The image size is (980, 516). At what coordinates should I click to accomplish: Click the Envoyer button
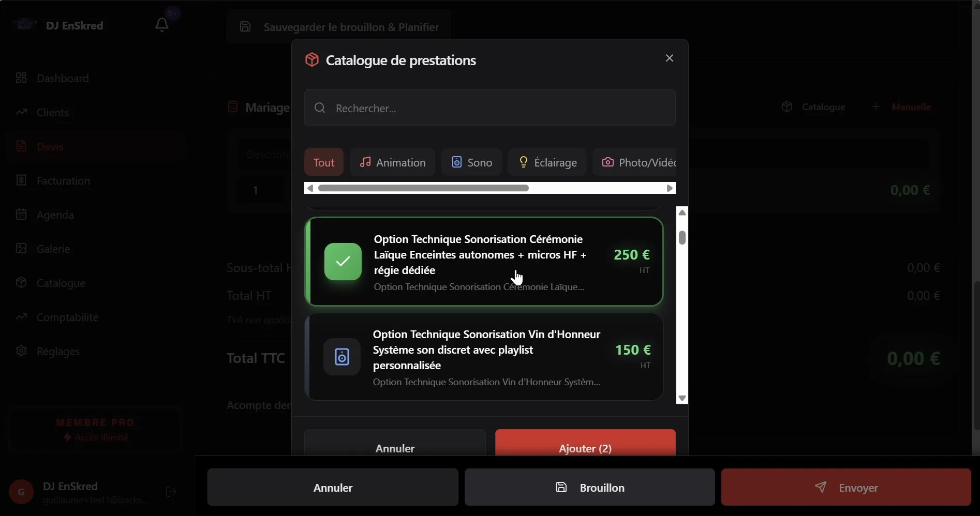click(846, 487)
